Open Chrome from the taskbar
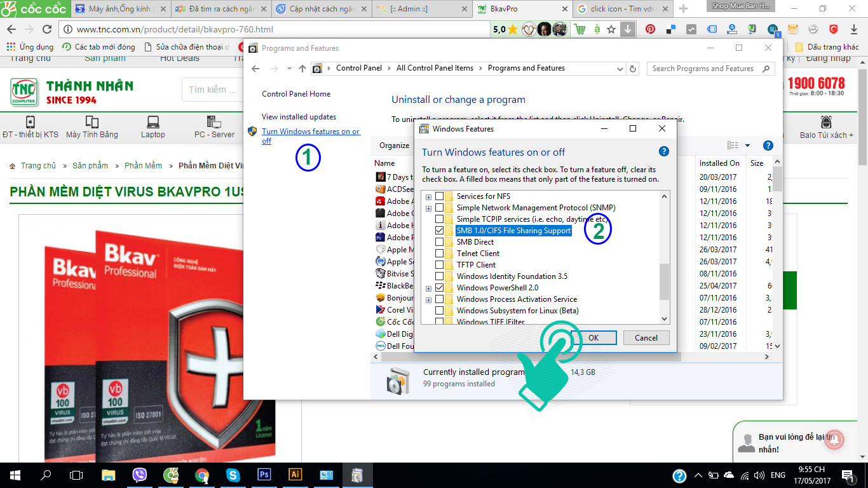 pyautogui.click(x=202, y=475)
